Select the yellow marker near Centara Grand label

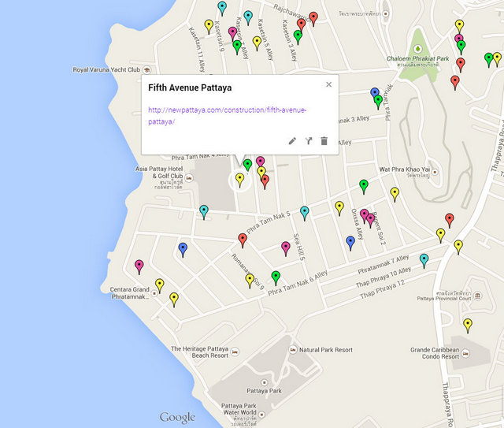pos(160,285)
